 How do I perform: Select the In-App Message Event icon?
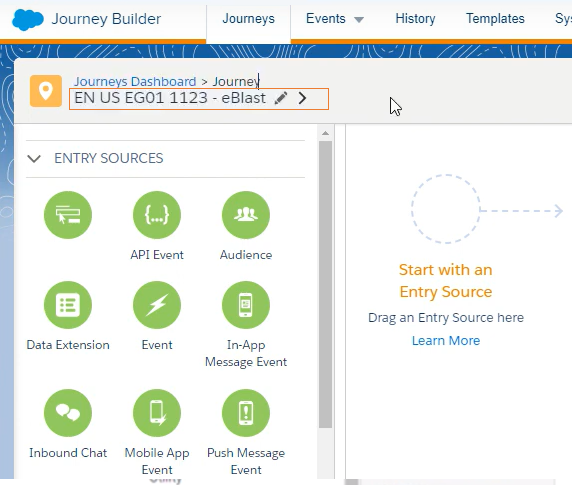click(246, 305)
